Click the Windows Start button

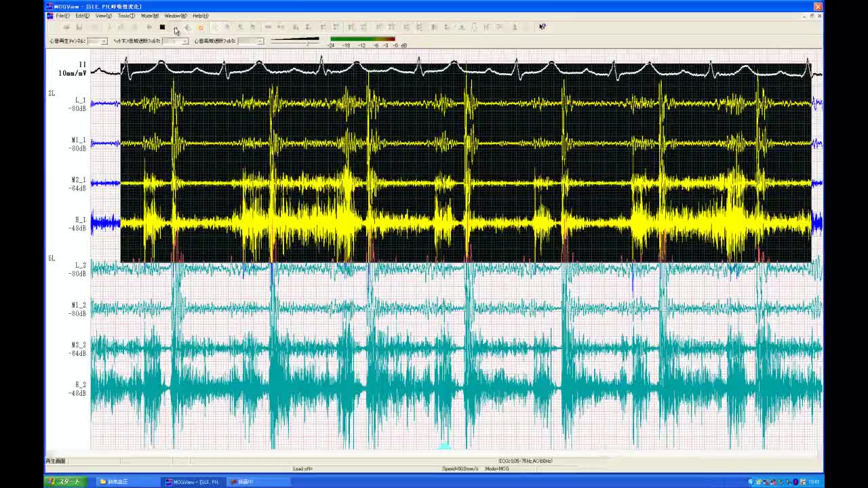click(x=64, y=482)
